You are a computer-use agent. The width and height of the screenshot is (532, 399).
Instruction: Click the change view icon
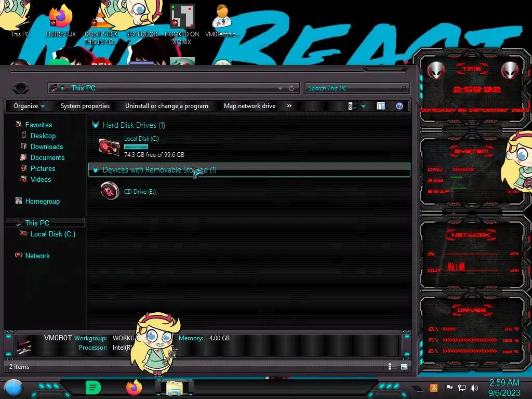point(352,106)
